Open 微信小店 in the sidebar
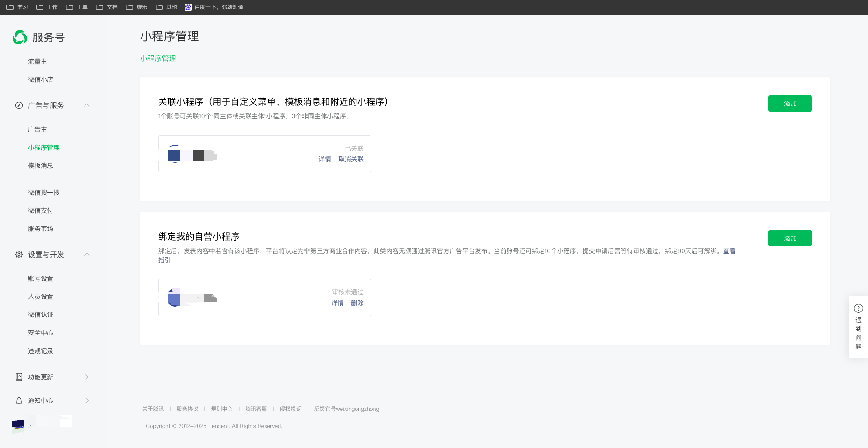 pyautogui.click(x=41, y=80)
